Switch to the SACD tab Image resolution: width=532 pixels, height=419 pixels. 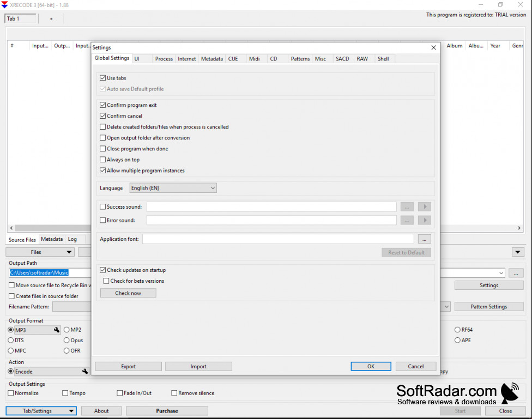pyautogui.click(x=342, y=59)
